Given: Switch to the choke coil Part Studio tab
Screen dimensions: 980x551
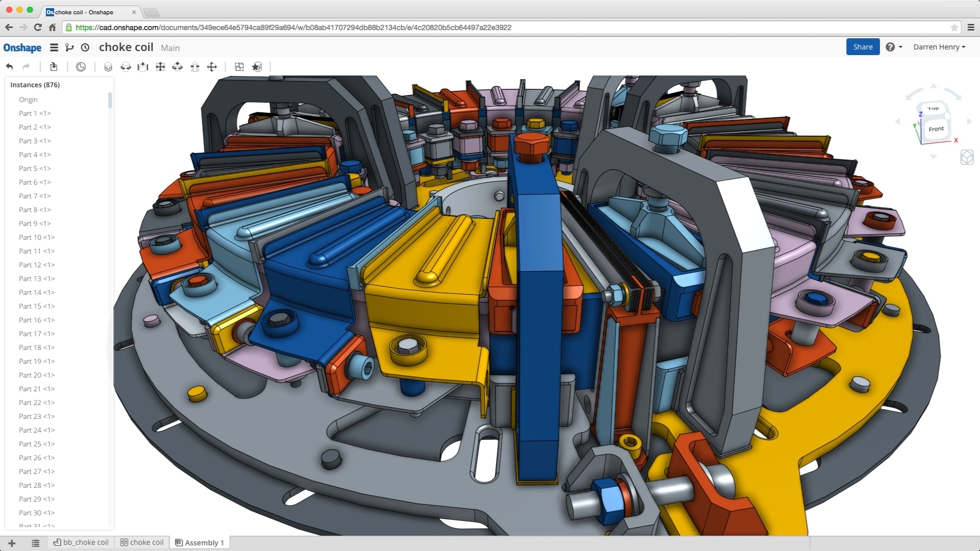Looking at the screenshot, I should pyautogui.click(x=142, y=542).
